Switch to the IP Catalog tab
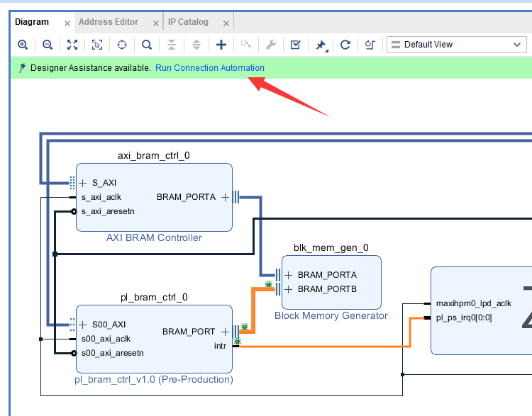 click(x=188, y=22)
